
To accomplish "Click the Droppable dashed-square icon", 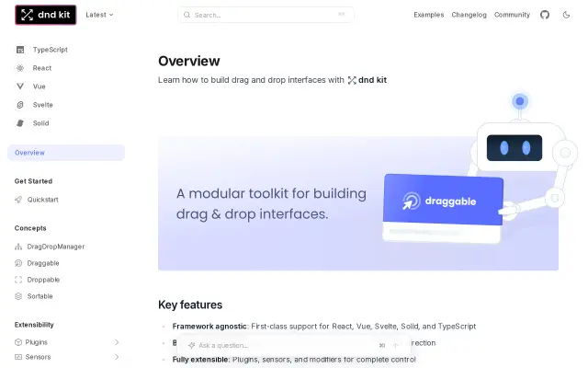I will click(18, 280).
